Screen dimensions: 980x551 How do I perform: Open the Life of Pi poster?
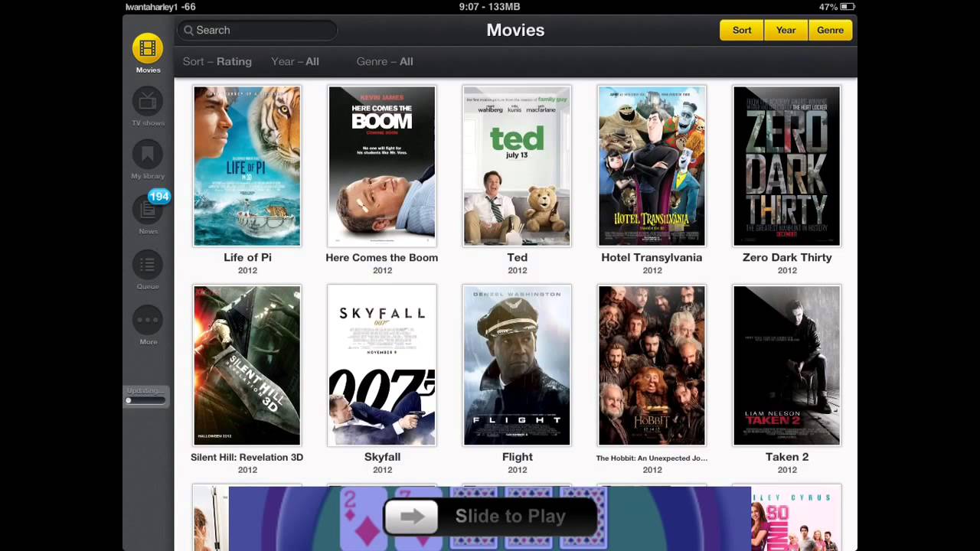[247, 166]
